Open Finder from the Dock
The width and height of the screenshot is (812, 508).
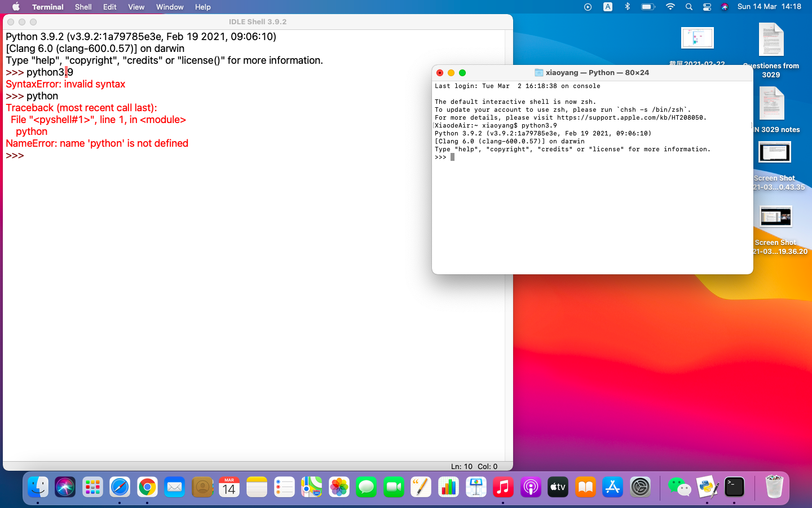coord(38,487)
